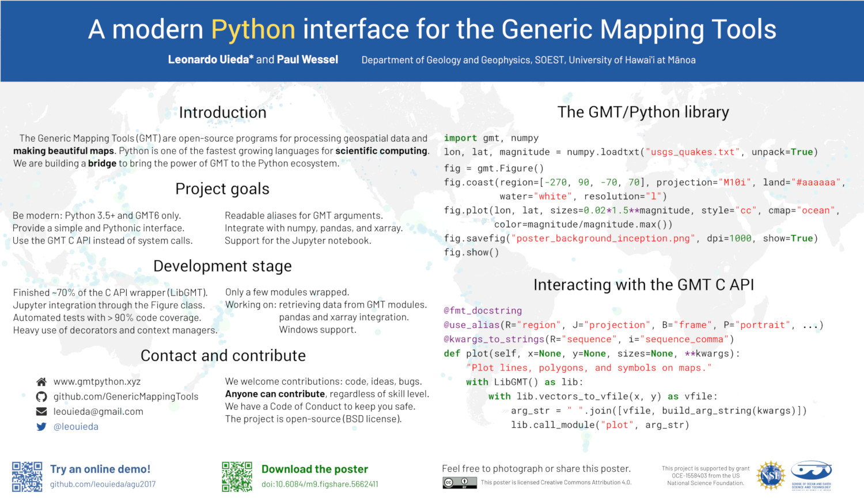864x504 pixels.
Task: Click the Twitter bird icon
Action: point(41,427)
